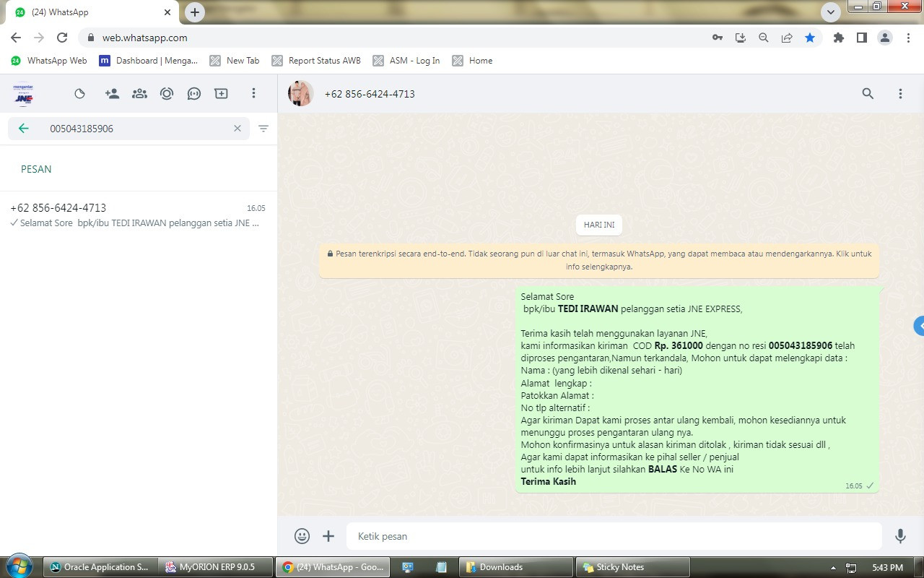Click the add contact icon
This screenshot has height=578, width=924.
pos(112,93)
